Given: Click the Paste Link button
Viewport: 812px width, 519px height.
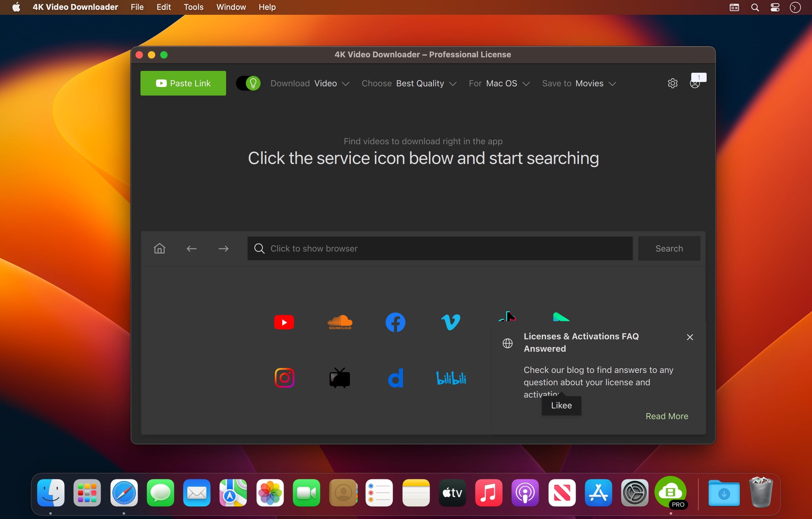Looking at the screenshot, I should [184, 83].
